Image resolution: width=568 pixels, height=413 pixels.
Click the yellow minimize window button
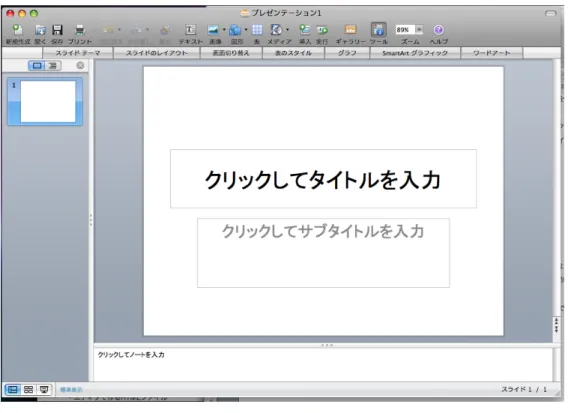pos(22,13)
